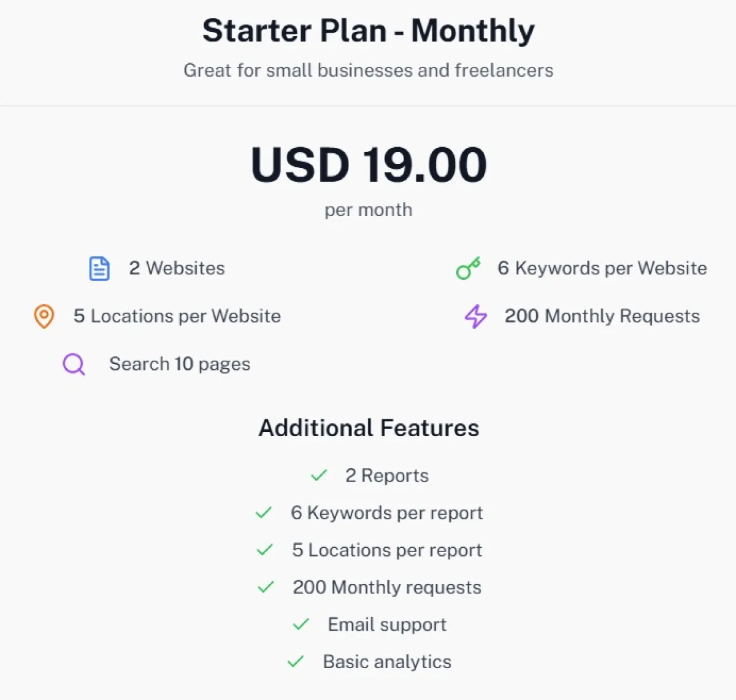
Task: Click the checkmark beside 5 Locations per report
Action: pos(265,550)
